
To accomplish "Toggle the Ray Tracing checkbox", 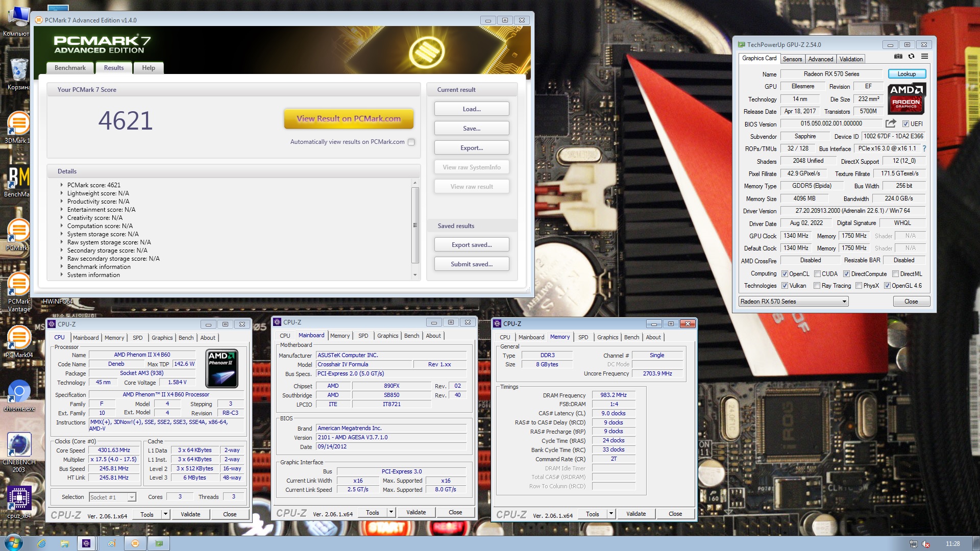I will [x=817, y=286].
